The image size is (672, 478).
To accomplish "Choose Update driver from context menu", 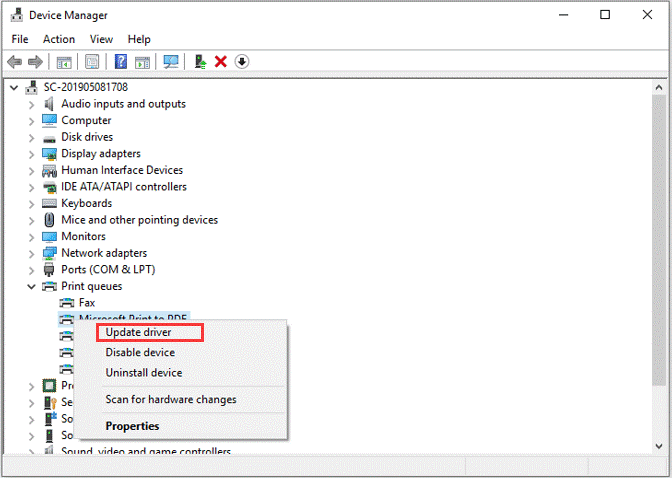I will click(x=138, y=332).
